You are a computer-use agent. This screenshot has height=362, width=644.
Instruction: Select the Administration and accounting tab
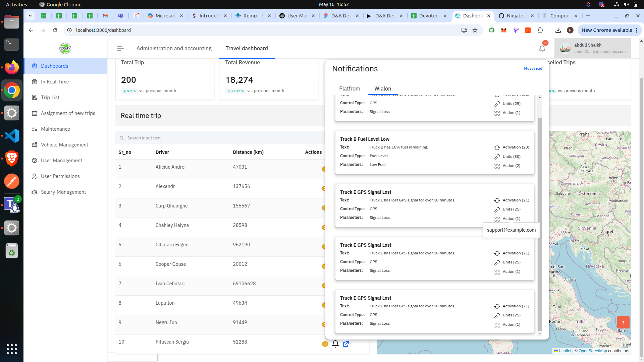pos(174,48)
